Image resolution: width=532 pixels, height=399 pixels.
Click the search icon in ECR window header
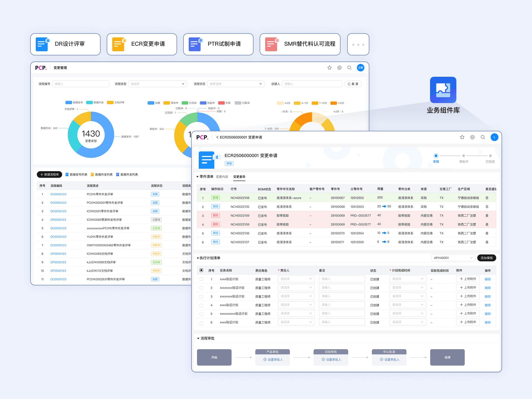tap(483, 137)
